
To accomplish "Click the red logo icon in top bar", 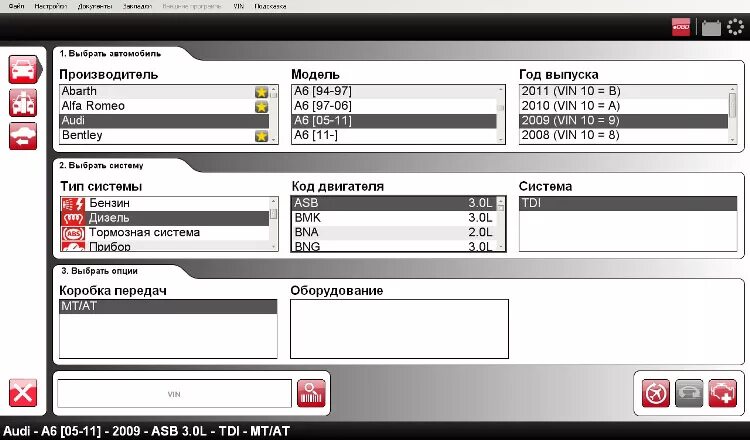I will [681, 27].
